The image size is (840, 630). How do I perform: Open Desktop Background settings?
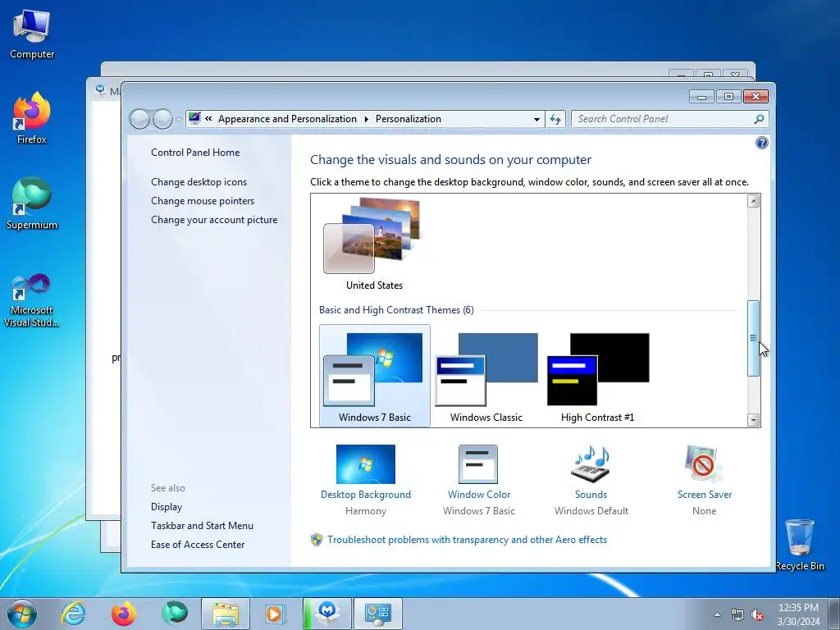(366, 479)
